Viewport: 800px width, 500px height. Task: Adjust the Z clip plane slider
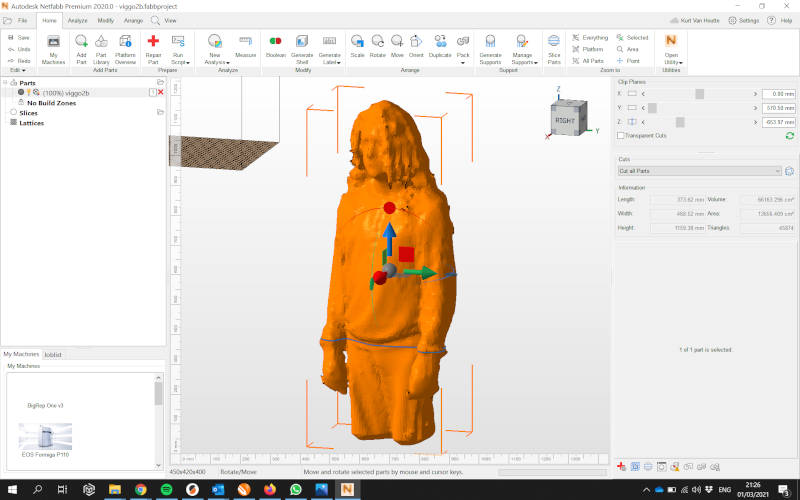coord(680,122)
